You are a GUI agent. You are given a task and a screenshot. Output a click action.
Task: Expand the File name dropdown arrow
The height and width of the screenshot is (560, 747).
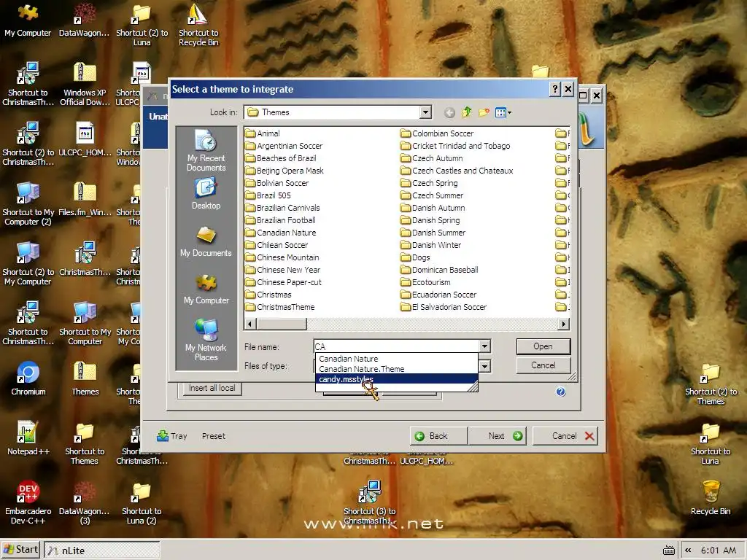click(484, 346)
